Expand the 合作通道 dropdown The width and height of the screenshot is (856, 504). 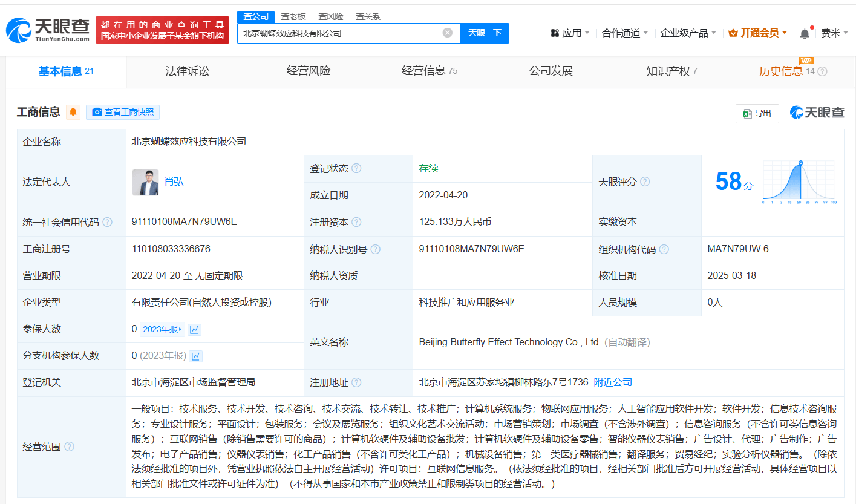[x=624, y=33]
